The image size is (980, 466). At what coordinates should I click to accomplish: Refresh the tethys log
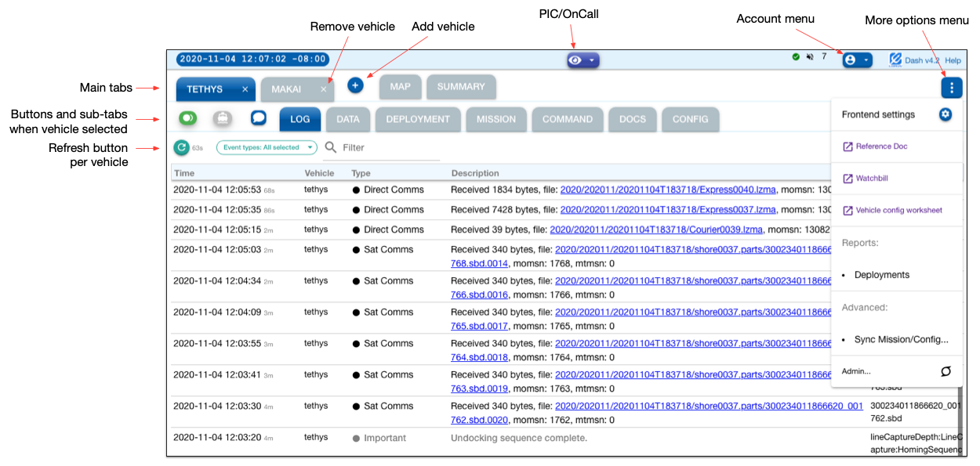point(181,147)
